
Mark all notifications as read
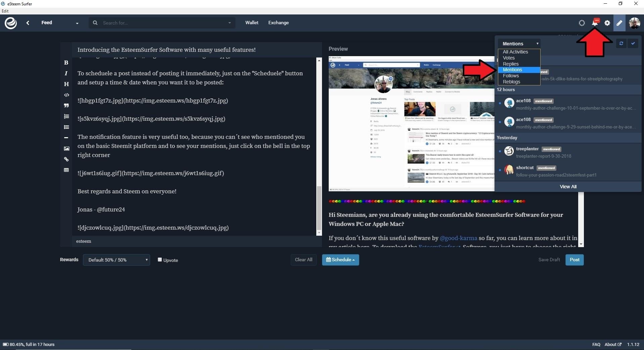633,43
